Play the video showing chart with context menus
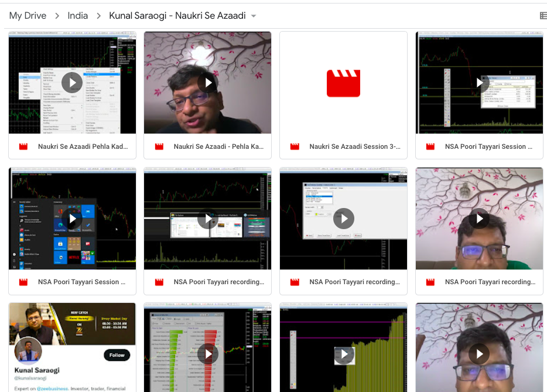Viewport: 547px width, 392px height. (x=72, y=83)
